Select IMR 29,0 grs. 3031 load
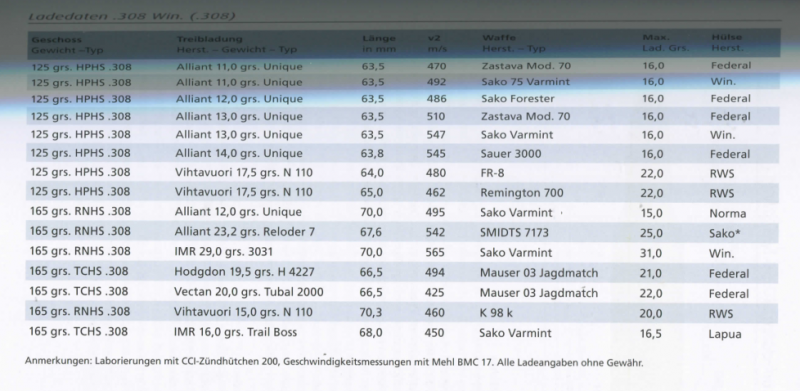This screenshot has width=800, height=391. pos(223,252)
